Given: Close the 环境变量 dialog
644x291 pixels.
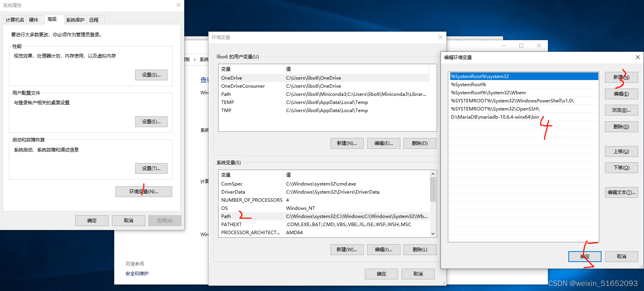Looking at the screenshot, I should point(441,37).
